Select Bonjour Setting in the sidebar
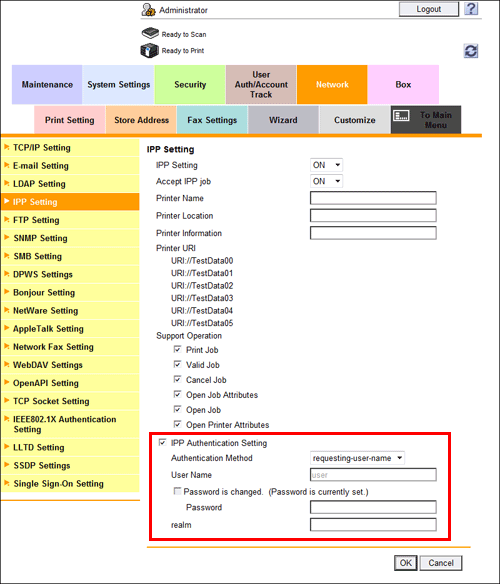Viewport: 500px width, 584px height. 70,292
